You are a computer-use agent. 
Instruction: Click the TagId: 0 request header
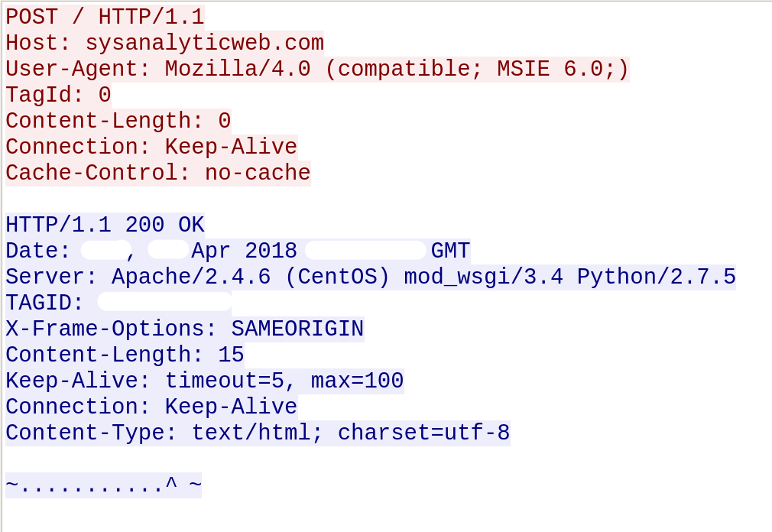58,95
